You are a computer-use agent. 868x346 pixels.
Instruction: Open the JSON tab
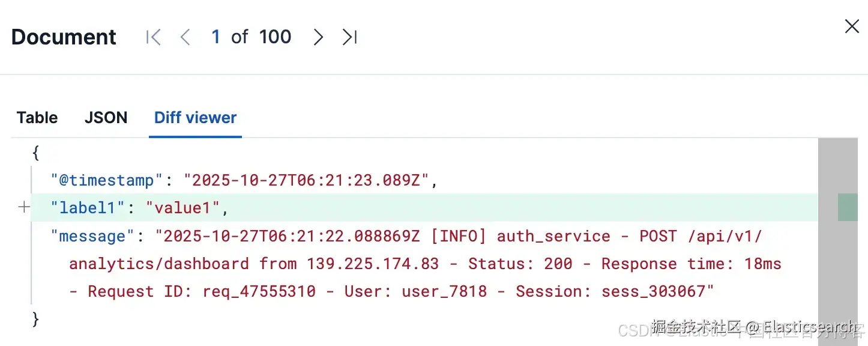point(106,118)
